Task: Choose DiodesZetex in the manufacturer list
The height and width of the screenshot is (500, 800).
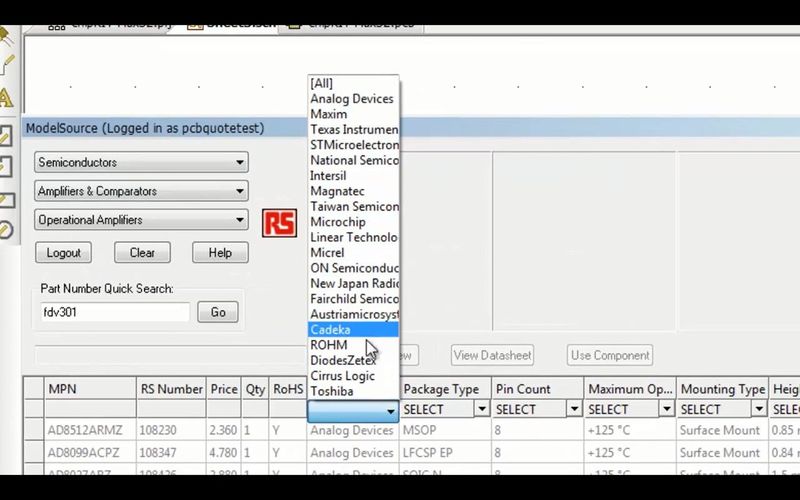Action: (353, 360)
